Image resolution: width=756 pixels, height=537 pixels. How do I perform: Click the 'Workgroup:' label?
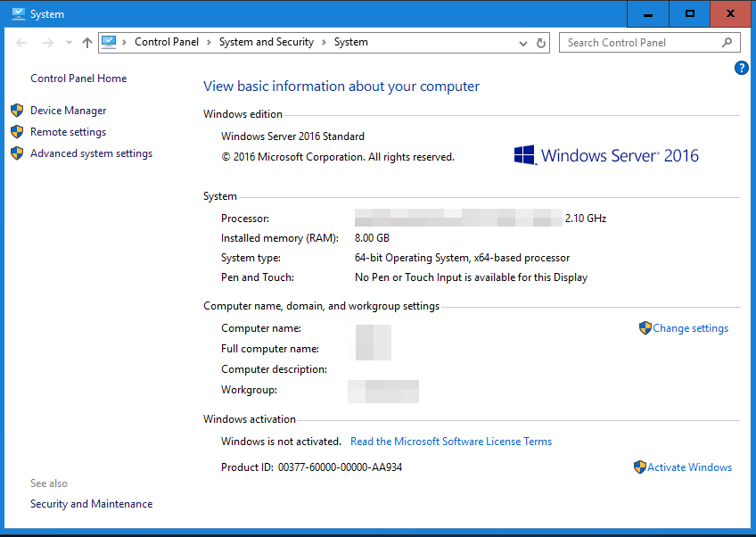(249, 390)
